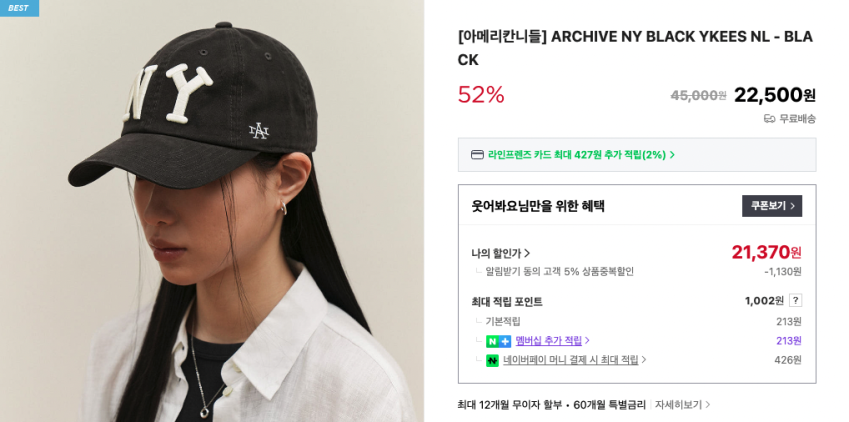Click the 21,370원 discounted price
The image size is (849, 422).
pyautogui.click(x=766, y=252)
